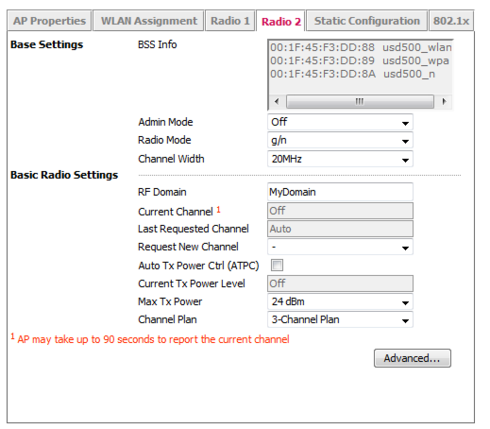This screenshot has height=429, width=490.
Task: Switch to the Radio 1 tab
Action: (230, 21)
